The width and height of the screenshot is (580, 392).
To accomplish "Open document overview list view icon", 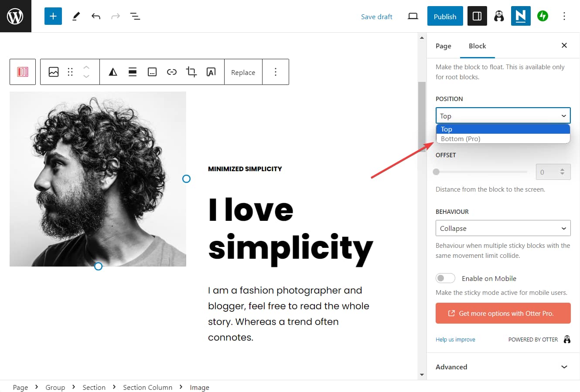I will coord(135,16).
